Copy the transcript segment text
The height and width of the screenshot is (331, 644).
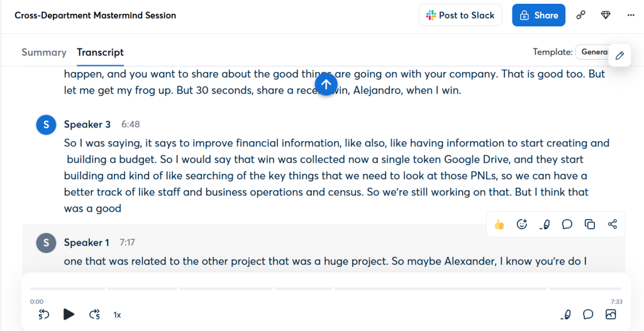point(590,224)
